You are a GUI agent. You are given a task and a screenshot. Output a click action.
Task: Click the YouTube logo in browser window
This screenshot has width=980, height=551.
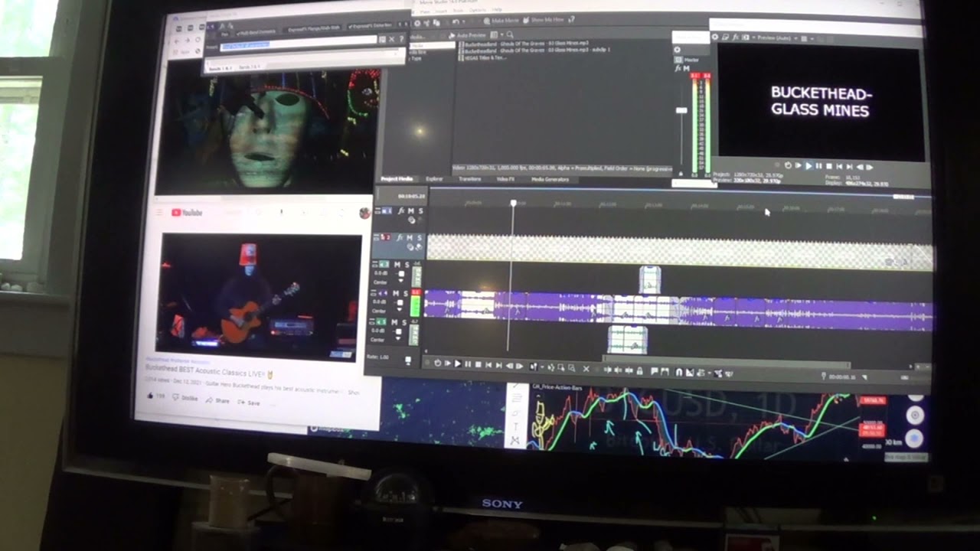point(187,213)
